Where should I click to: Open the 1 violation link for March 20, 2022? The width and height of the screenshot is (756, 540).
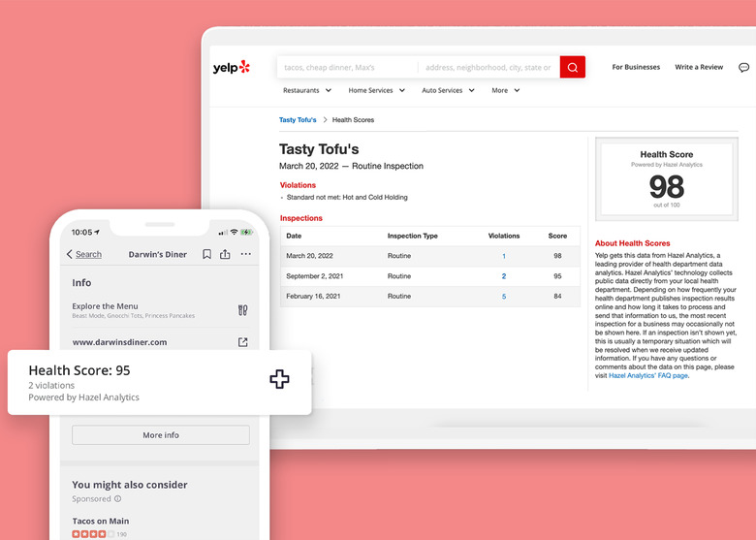(504, 256)
